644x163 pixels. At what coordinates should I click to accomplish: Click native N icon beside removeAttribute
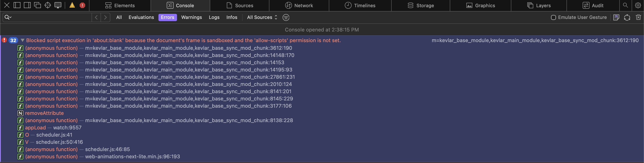(20, 113)
